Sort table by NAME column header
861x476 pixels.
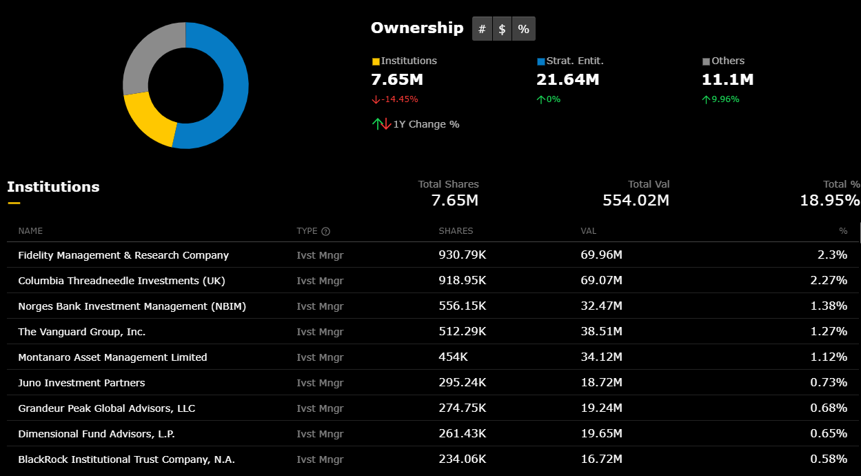coord(30,231)
